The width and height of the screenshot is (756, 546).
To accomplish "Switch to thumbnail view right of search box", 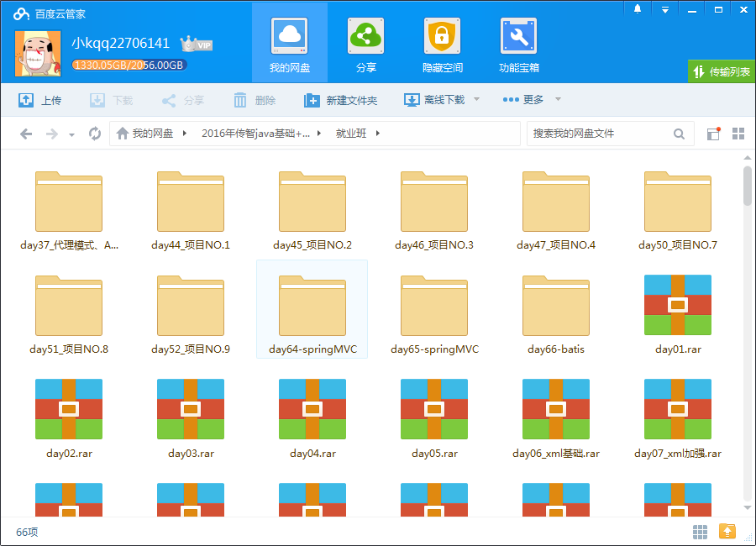I will click(739, 133).
